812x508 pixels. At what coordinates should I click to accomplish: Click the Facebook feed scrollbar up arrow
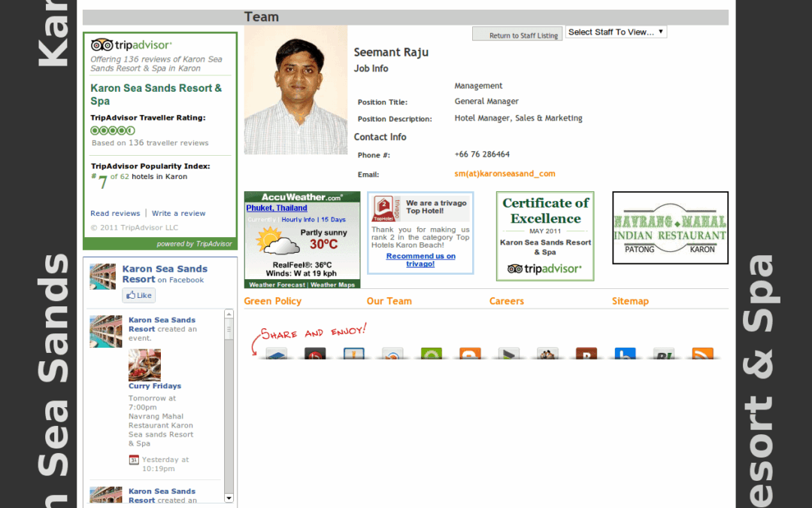click(x=229, y=314)
